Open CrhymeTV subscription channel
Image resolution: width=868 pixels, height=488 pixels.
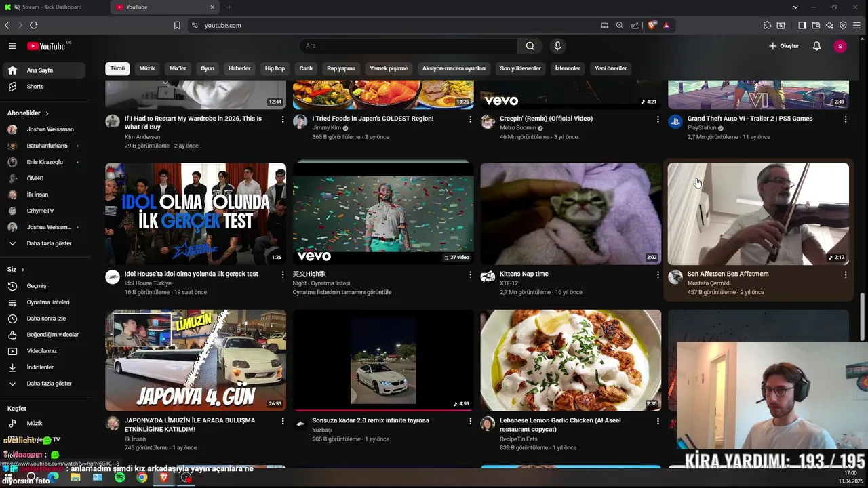tap(43, 211)
